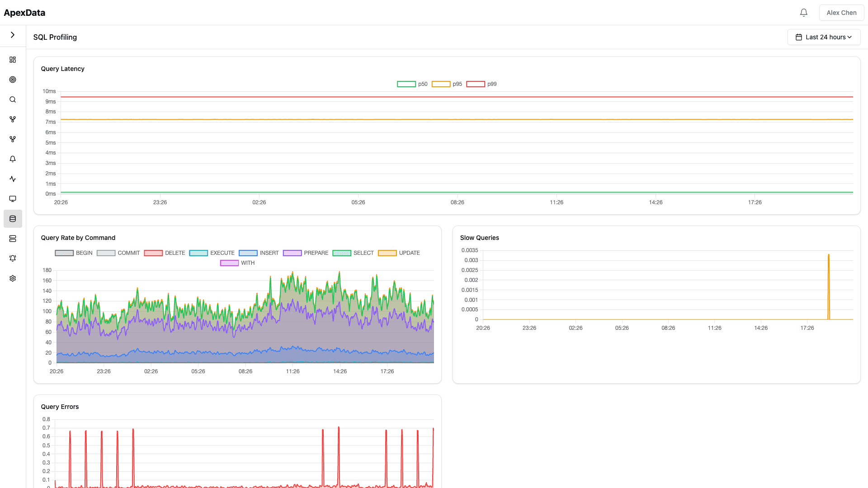The height and width of the screenshot is (488, 868).
Task: Open the servers/infrastructure icon in sidebar
Action: pos(13,238)
